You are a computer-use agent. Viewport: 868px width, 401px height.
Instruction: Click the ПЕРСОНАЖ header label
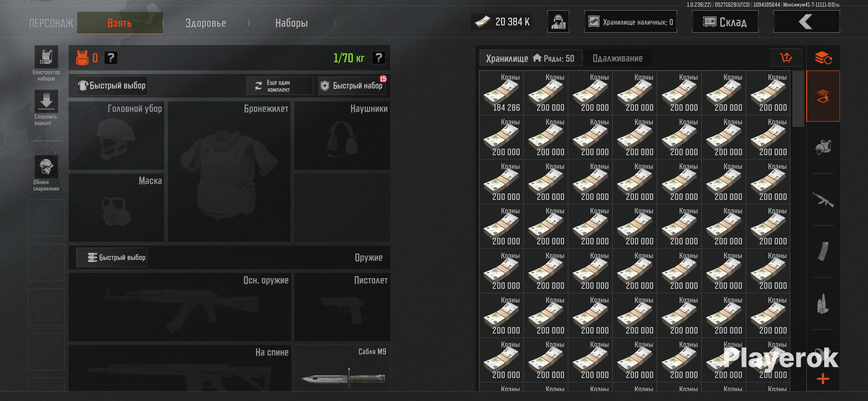coord(51,23)
